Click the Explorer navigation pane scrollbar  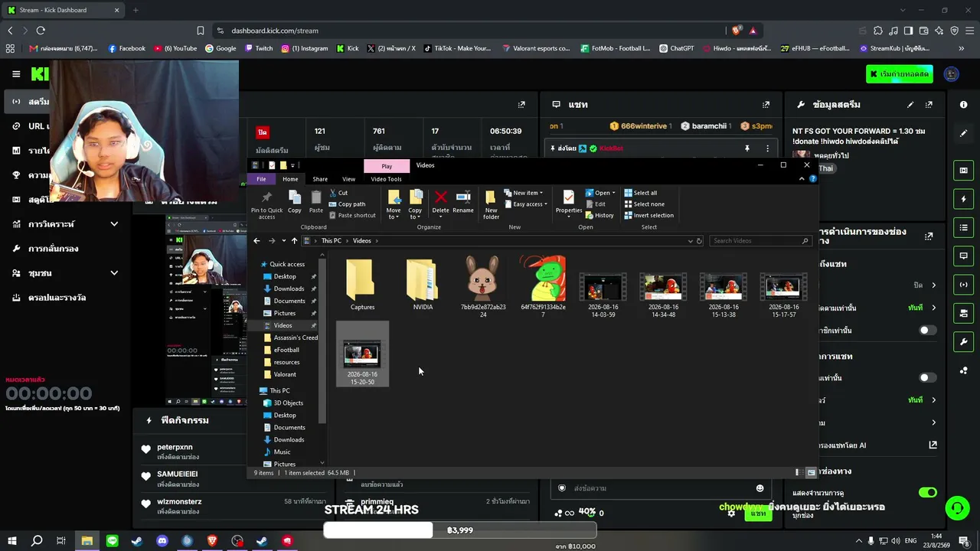(322, 341)
